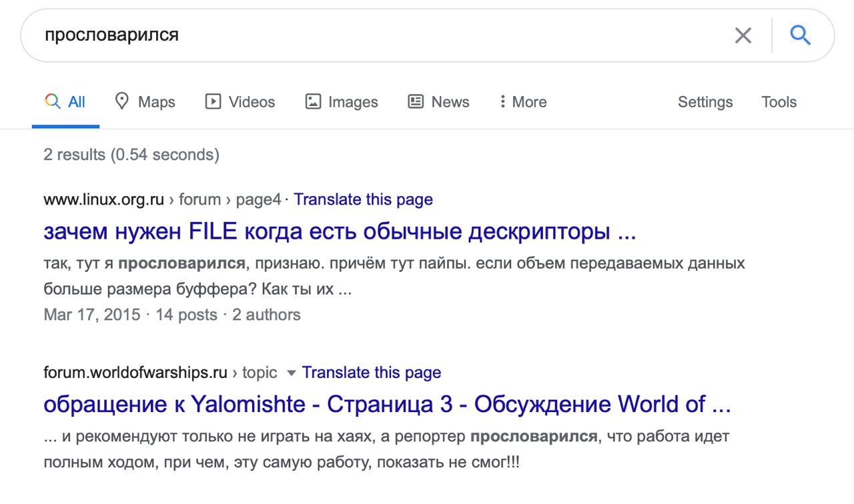Open search Tools

[x=779, y=102]
